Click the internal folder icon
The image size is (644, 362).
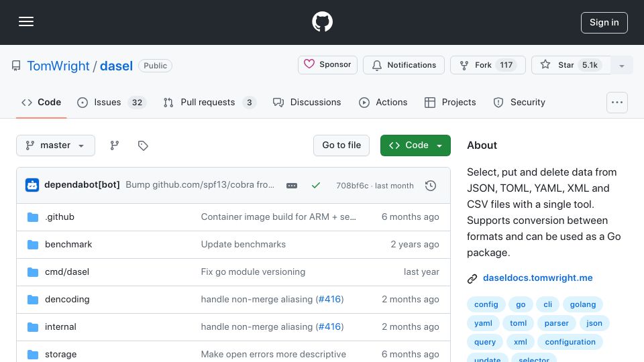[x=33, y=327]
